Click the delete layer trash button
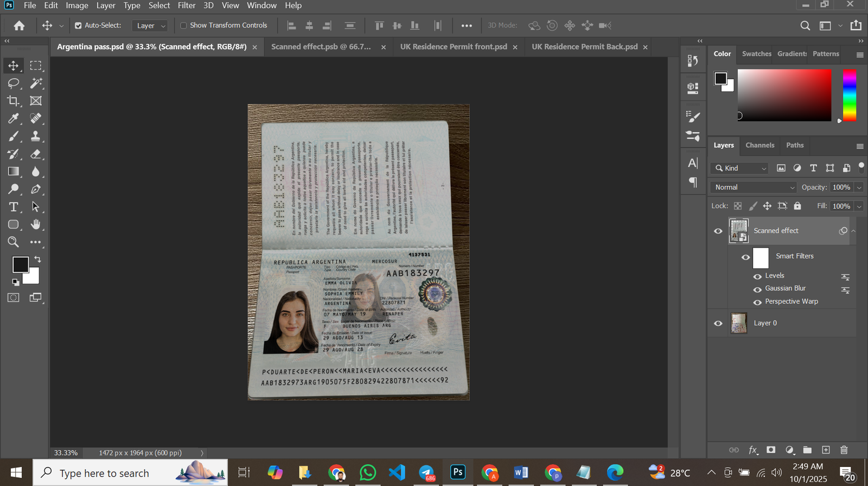868x486 pixels. [844, 450]
